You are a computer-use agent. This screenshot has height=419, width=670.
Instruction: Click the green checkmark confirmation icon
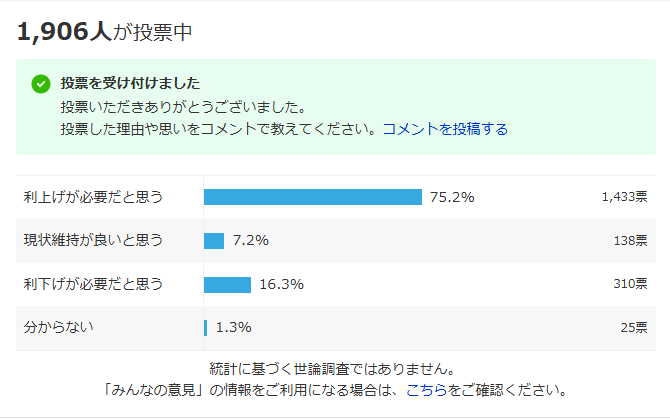[41, 84]
